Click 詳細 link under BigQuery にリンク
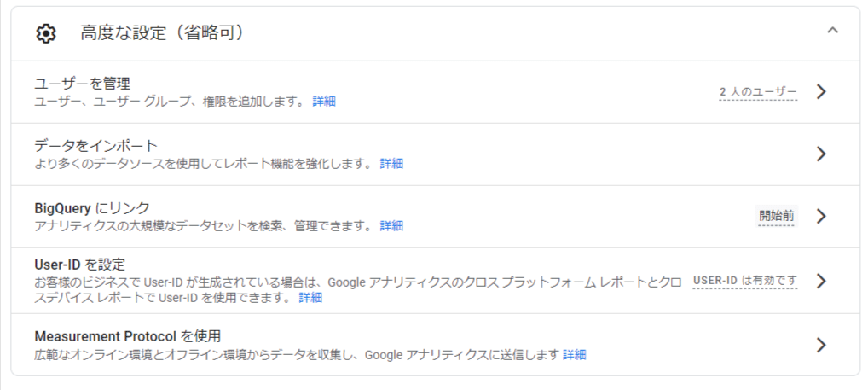Screen dimensions: 868x390 391,225
